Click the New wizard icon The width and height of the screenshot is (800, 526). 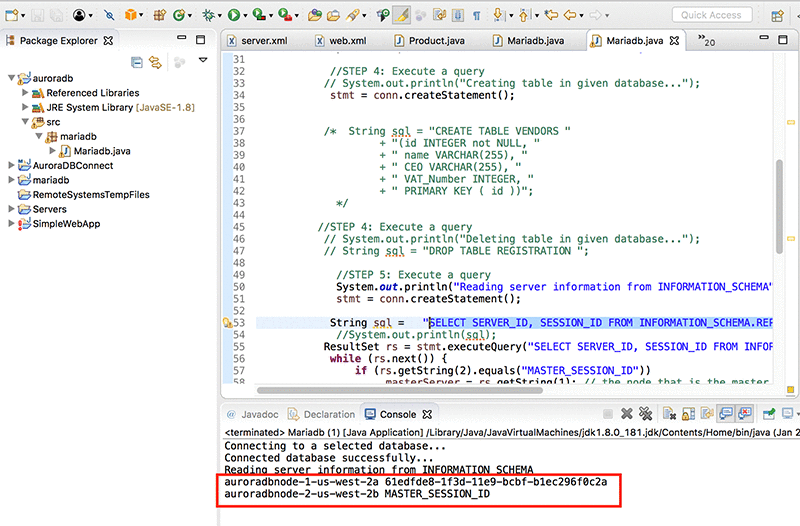coord(11,15)
